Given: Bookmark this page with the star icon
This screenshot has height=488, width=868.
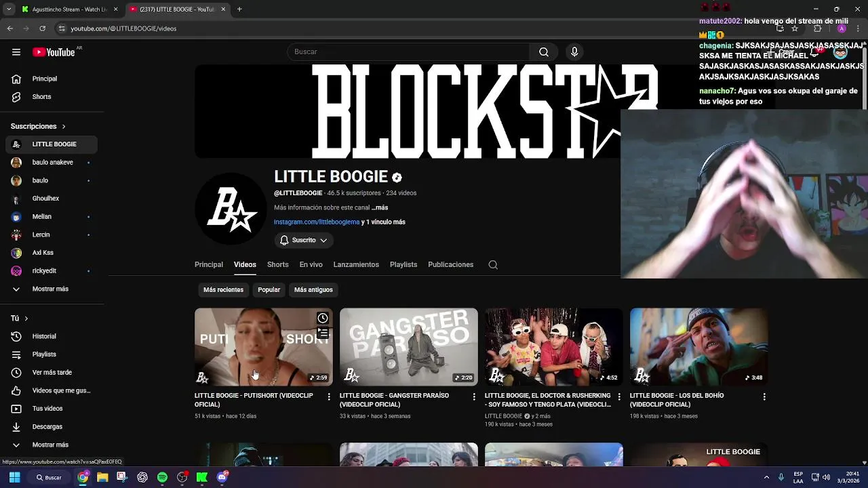Looking at the screenshot, I should coord(795,28).
